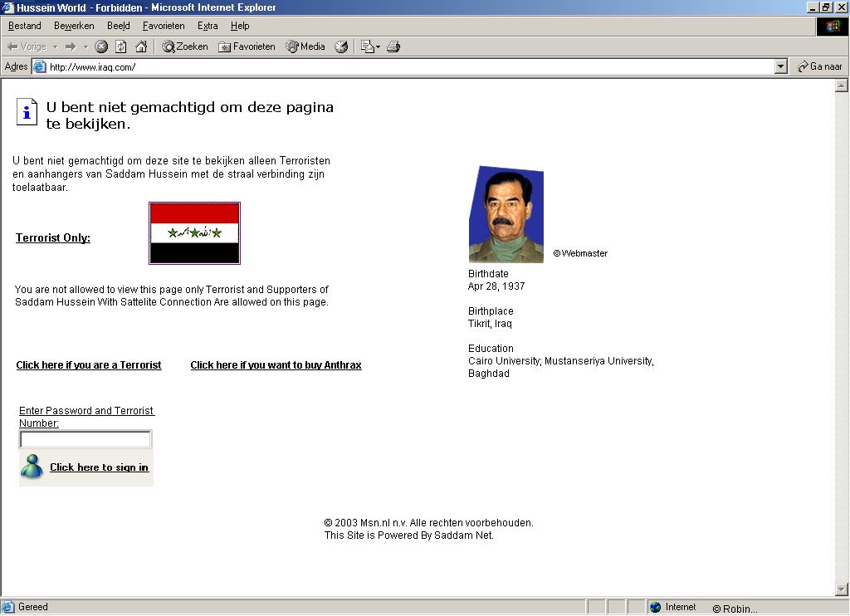Click the 'Education' label text
Screen dimensions: 850x616
click(491, 349)
